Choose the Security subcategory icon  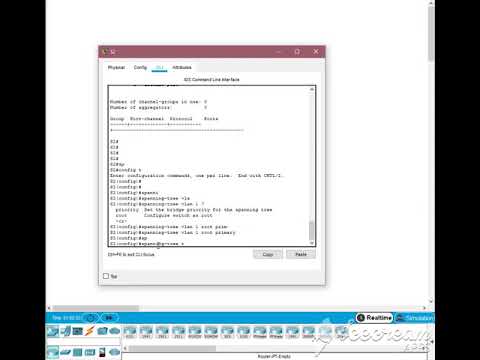(x=102, y=352)
